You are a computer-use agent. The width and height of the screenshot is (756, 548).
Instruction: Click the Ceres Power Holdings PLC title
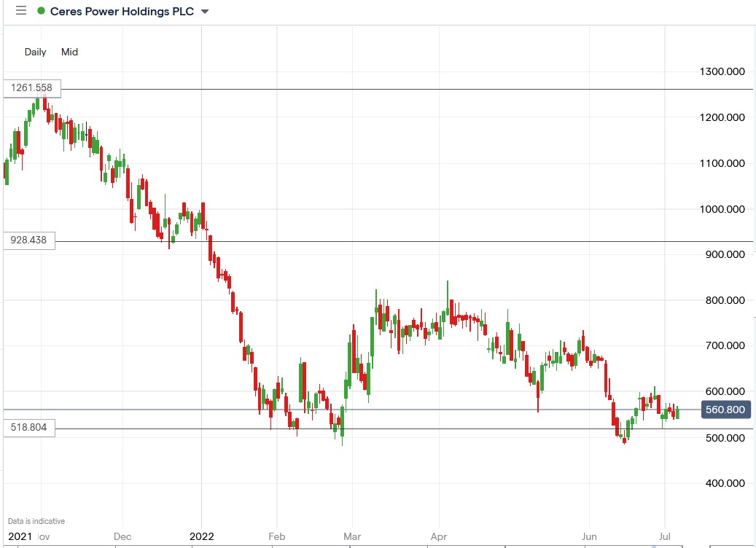point(121,12)
